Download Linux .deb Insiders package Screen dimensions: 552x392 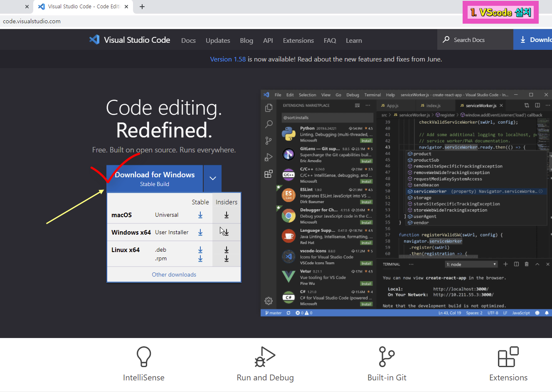227,250
